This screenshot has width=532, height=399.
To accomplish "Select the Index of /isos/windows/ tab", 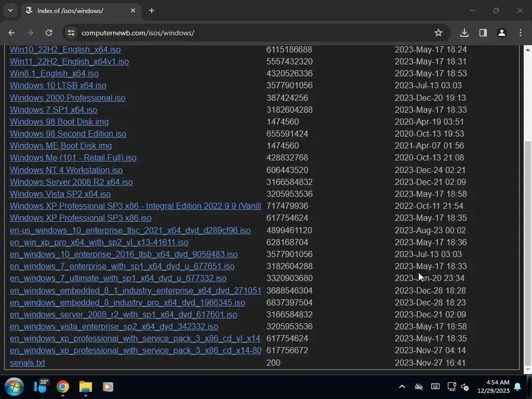I will pyautogui.click(x=81, y=10).
